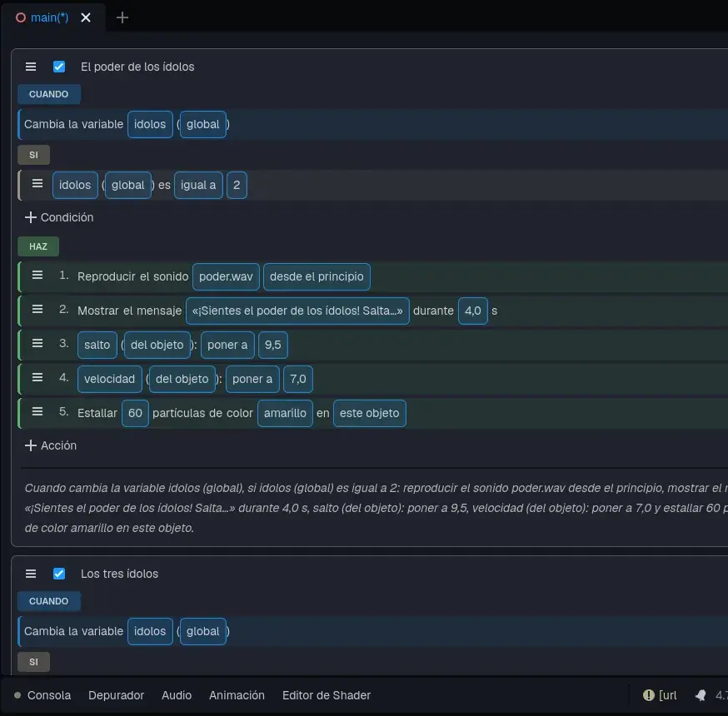Viewport: 728px width, 716px height.
Task: Edit the velocidad value '7,0'
Action: (x=298, y=379)
